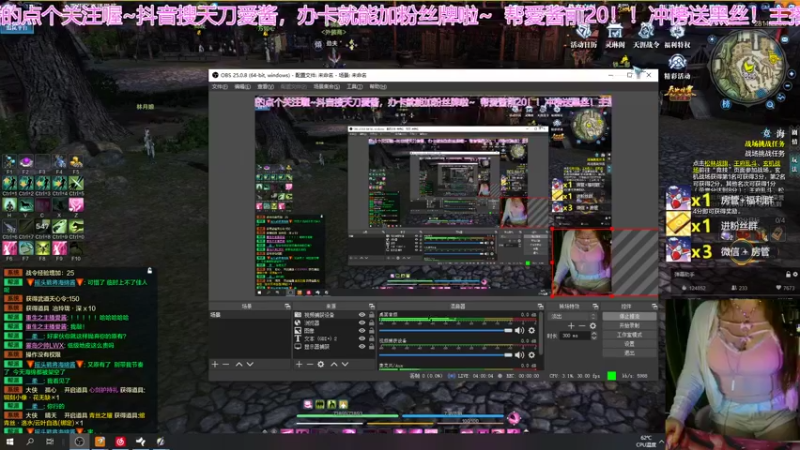
Task: Open the OBS Help menu
Action: click(x=378, y=87)
